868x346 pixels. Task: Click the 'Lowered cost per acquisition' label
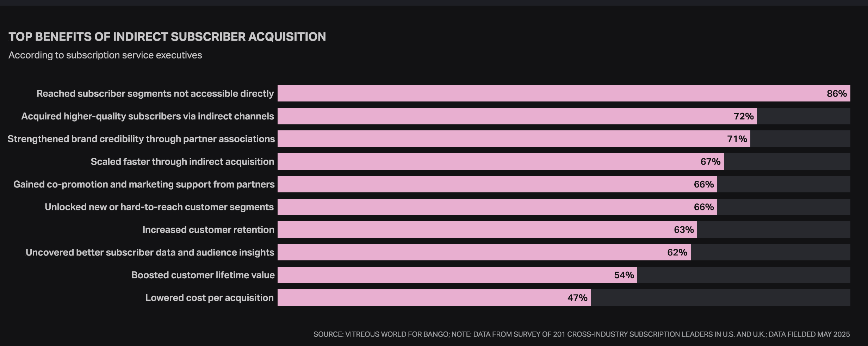(209, 298)
